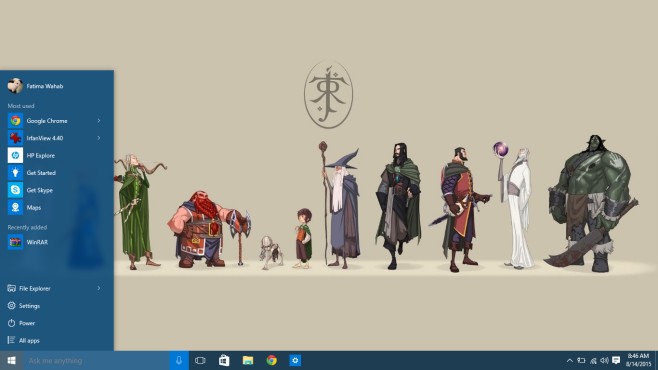Screen dimensions: 658x370
Task: Open Task View on the taskbar
Action: [200, 360]
